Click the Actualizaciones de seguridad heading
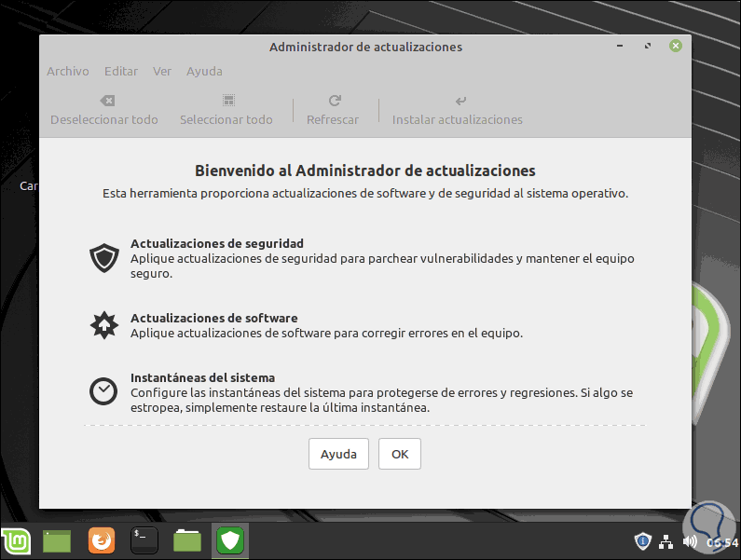741x560 pixels. pyautogui.click(x=217, y=243)
